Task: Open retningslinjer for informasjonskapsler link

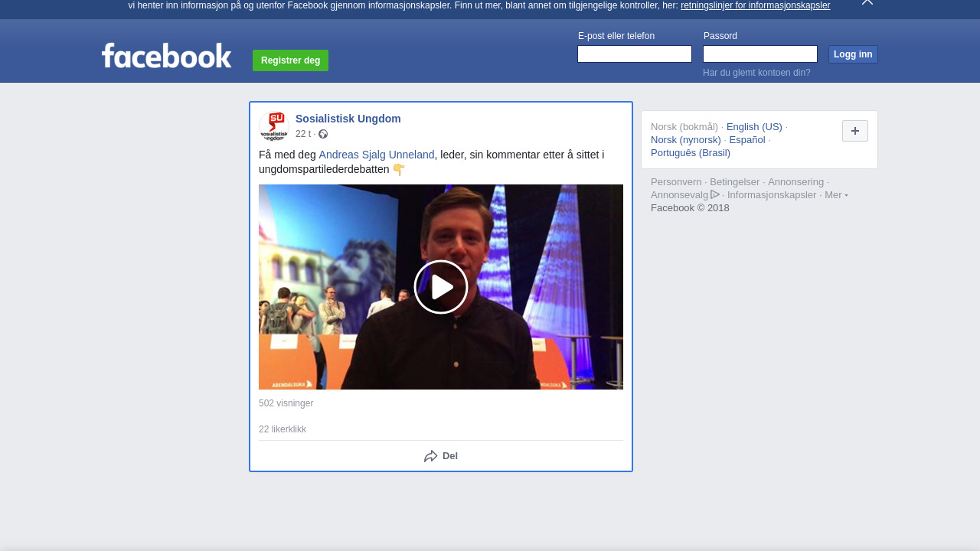Action: pyautogui.click(x=755, y=5)
